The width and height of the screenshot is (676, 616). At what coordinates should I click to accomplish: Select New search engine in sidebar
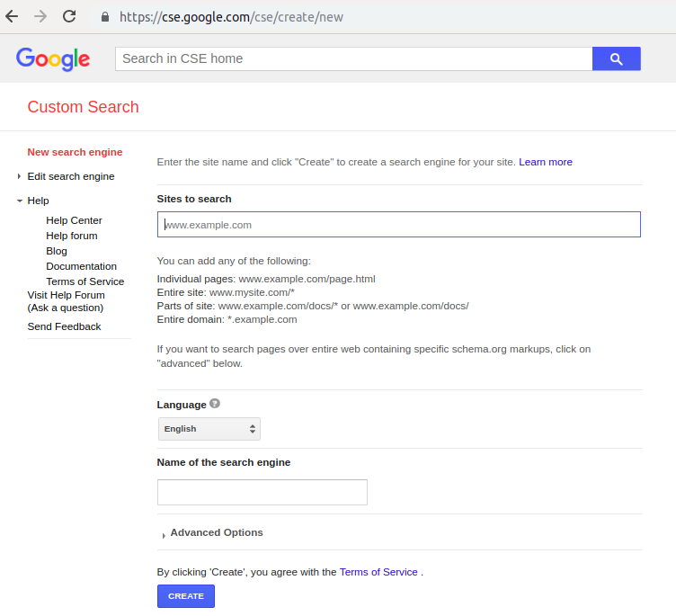click(x=75, y=152)
